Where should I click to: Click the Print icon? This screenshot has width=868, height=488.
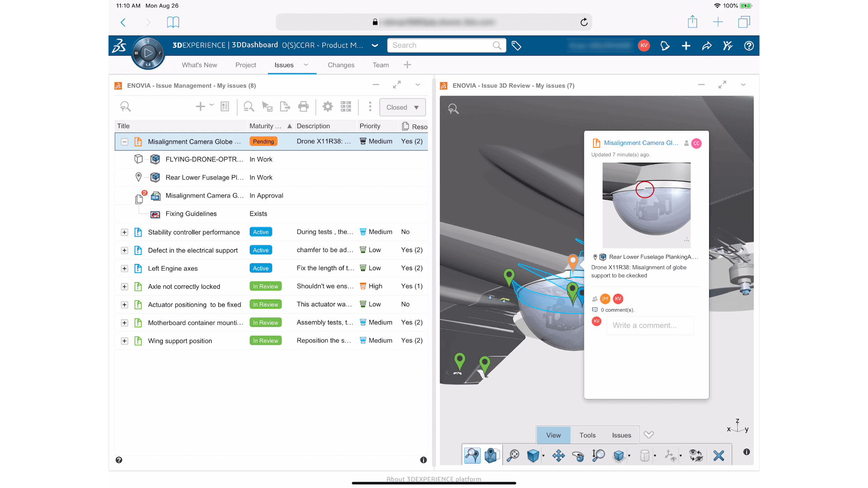[x=303, y=107]
